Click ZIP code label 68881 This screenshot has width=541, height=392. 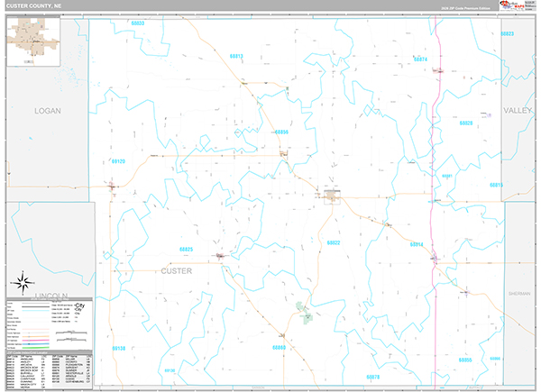coord(447,177)
